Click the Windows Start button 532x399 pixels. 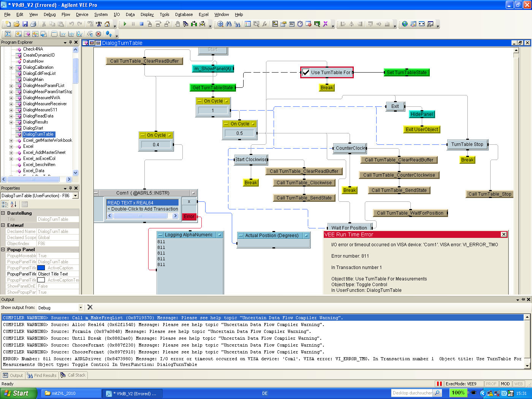click(x=18, y=393)
